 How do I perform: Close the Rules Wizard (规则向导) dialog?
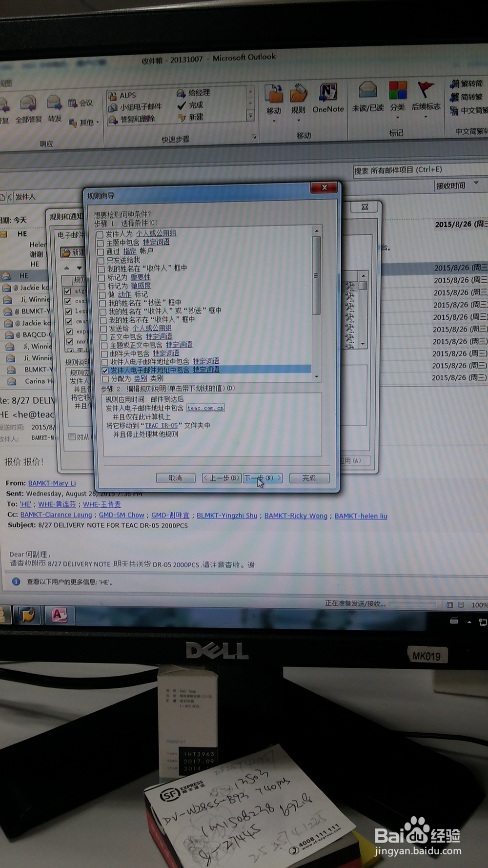[x=325, y=187]
